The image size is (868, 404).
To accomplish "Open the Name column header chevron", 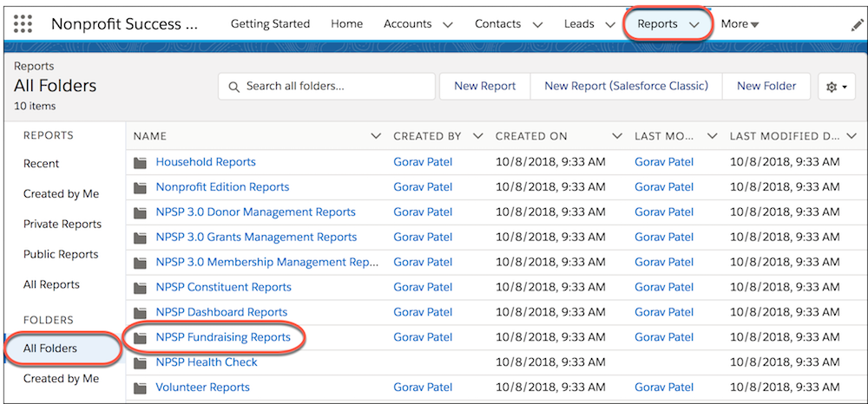I will pyautogui.click(x=376, y=136).
